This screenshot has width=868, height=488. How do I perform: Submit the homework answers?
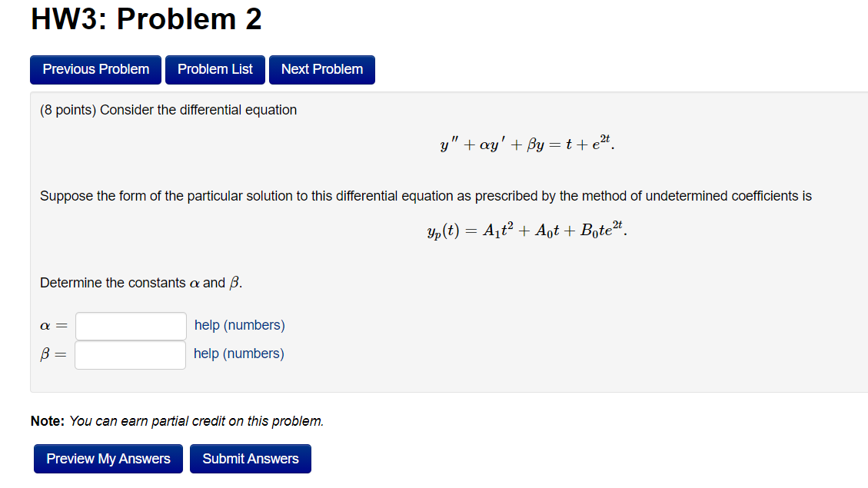tap(250, 458)
